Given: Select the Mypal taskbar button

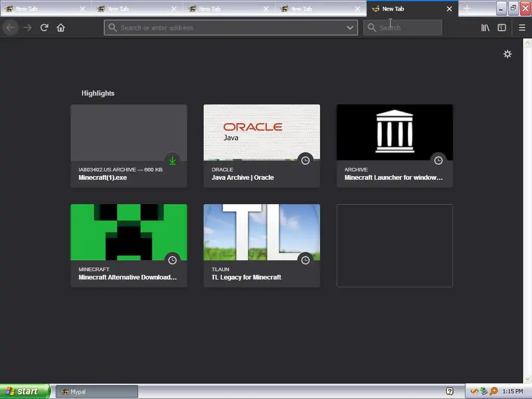Looking at the screenshot, I should pyautogui.click(x=97, y=392).
